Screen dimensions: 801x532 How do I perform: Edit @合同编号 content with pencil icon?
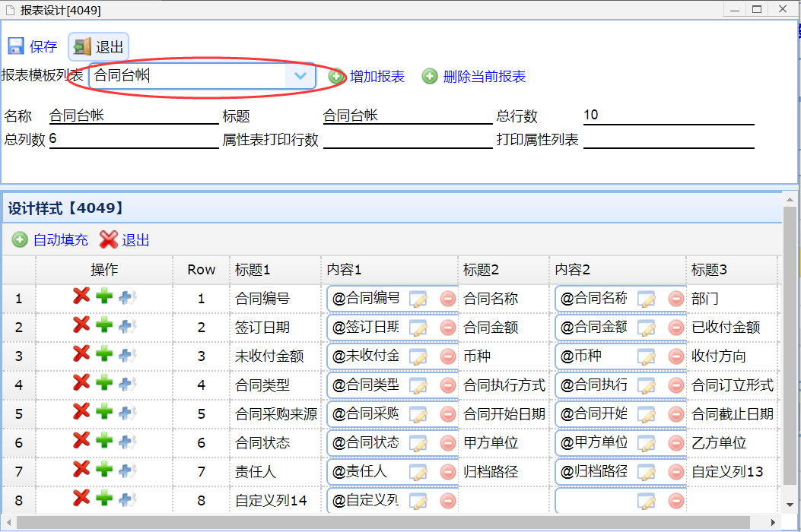click(418, 299)
